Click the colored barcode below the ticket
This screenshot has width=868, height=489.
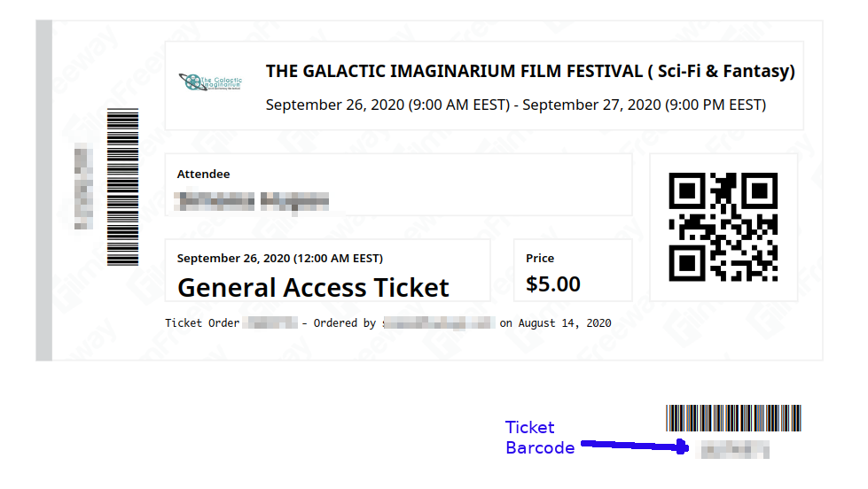[733, 418]
